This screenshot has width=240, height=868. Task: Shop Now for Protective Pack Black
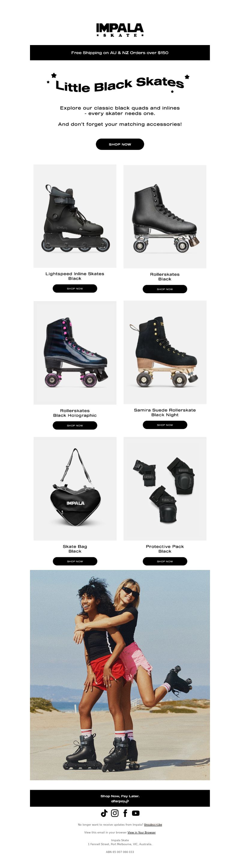165,561
